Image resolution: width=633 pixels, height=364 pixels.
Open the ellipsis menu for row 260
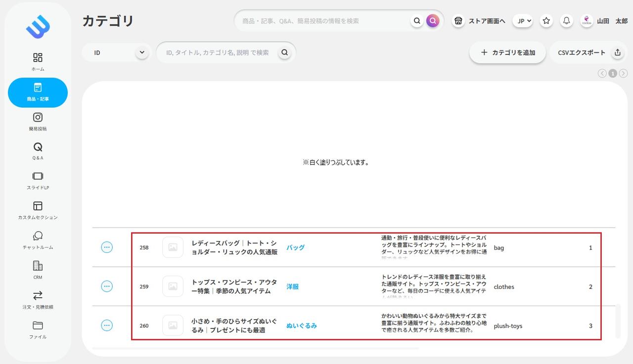pos(107,325)
